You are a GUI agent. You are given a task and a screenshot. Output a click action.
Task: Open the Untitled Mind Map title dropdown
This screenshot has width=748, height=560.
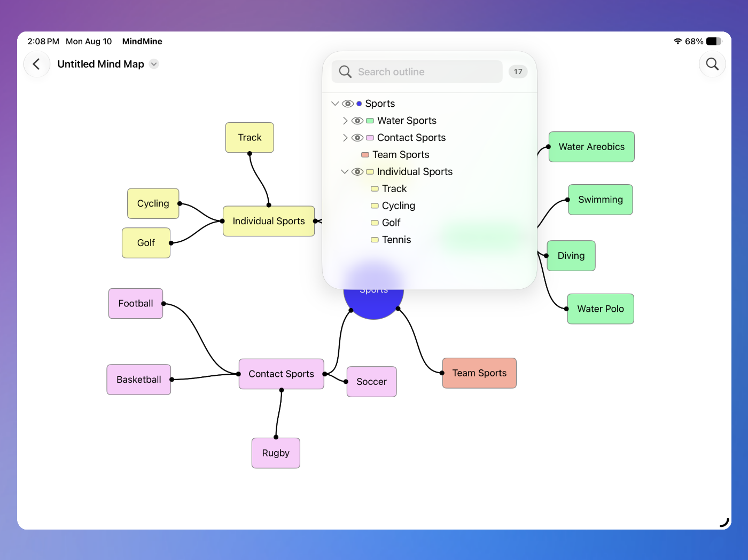154,64
